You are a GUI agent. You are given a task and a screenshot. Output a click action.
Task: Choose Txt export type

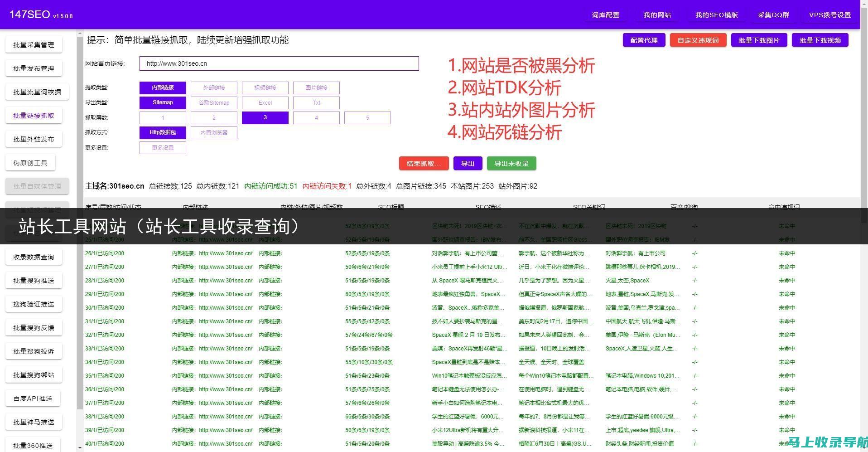[316, 102]
